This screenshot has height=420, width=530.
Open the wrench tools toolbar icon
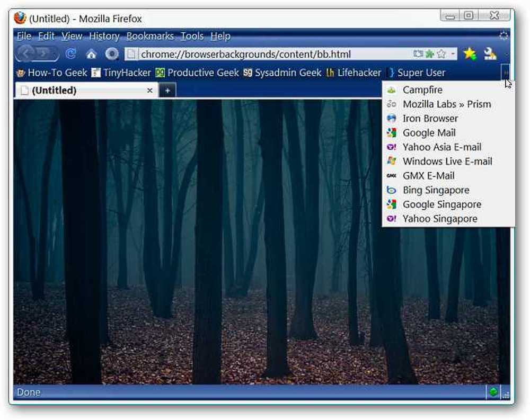tap(489, 53)
